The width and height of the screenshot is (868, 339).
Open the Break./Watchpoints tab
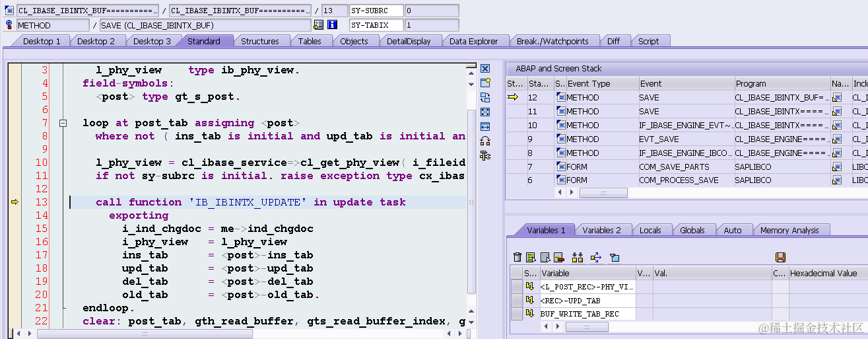[x=552, y=41]
